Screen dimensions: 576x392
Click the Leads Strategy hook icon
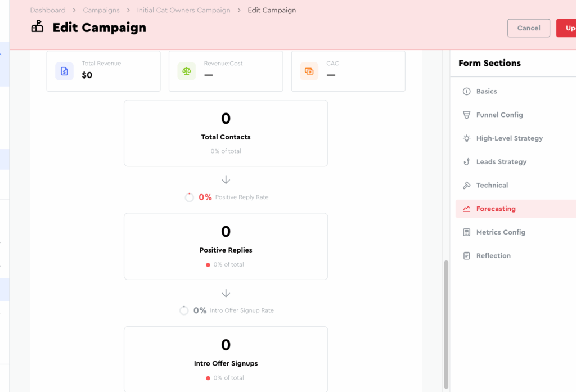point(466,162)
